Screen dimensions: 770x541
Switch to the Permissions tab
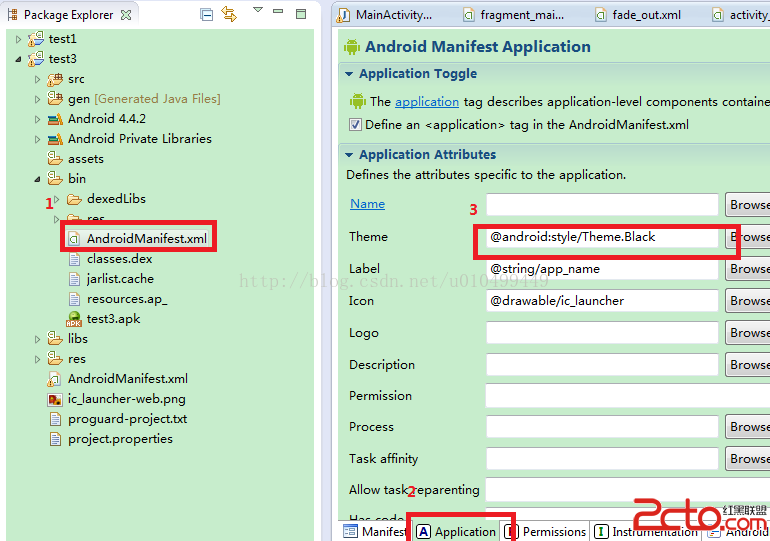pyautogui.click(x=545, y=532)
